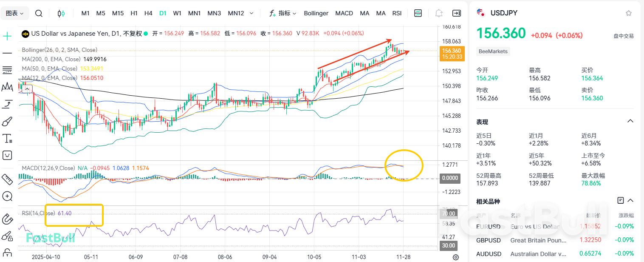The height and width of the screenshot is (262, 644).
Task: Click the sign-in arrow icon
Action: point(456,13)
